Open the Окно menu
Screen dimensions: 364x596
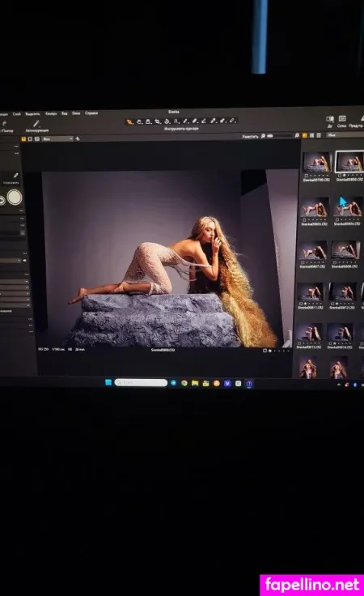pos(76,113)
